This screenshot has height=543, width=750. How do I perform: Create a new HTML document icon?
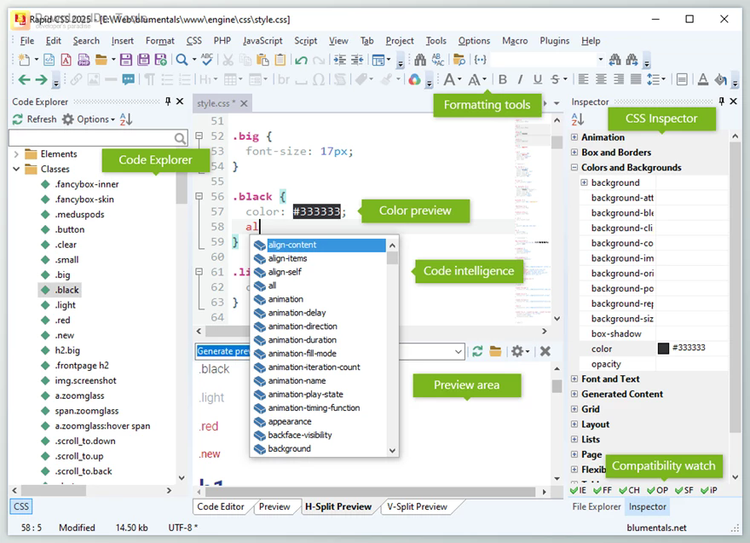click(49, 60)
